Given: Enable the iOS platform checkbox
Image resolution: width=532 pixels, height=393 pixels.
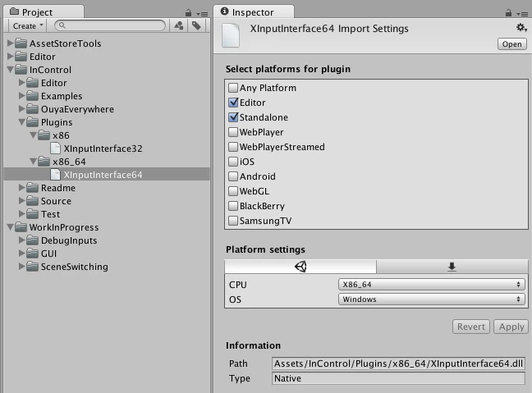Looking at the screenshot, I should (233, 162).
